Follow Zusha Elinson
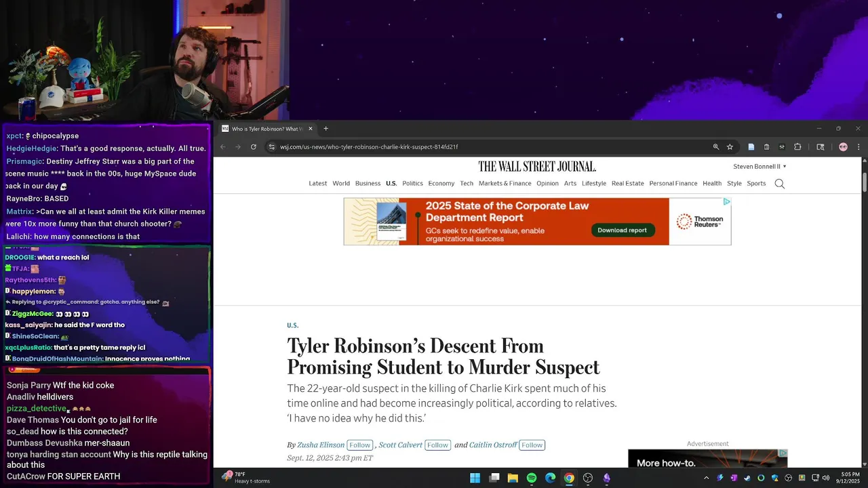Viewport: 868px width, 488px height. click(x=360, y=445)
